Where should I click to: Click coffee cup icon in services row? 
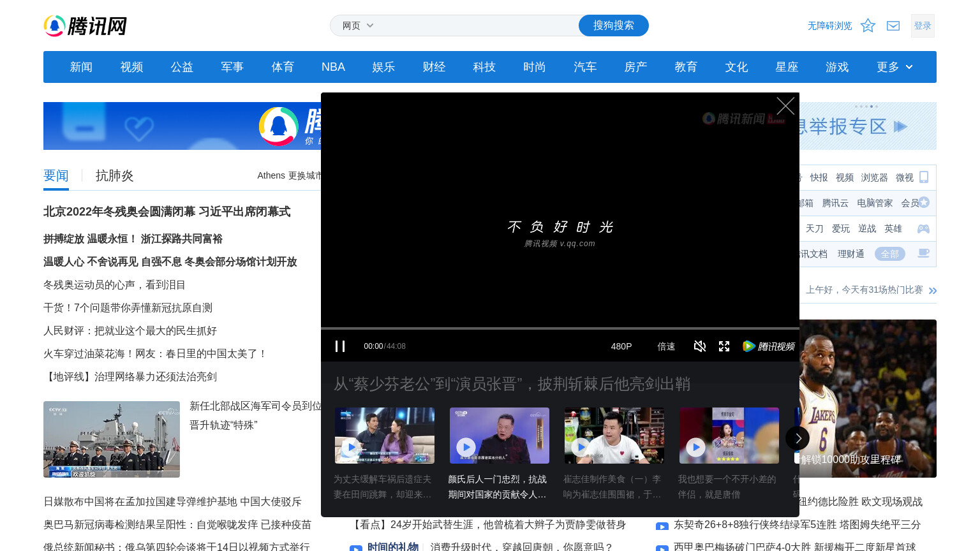click(923, 253)
